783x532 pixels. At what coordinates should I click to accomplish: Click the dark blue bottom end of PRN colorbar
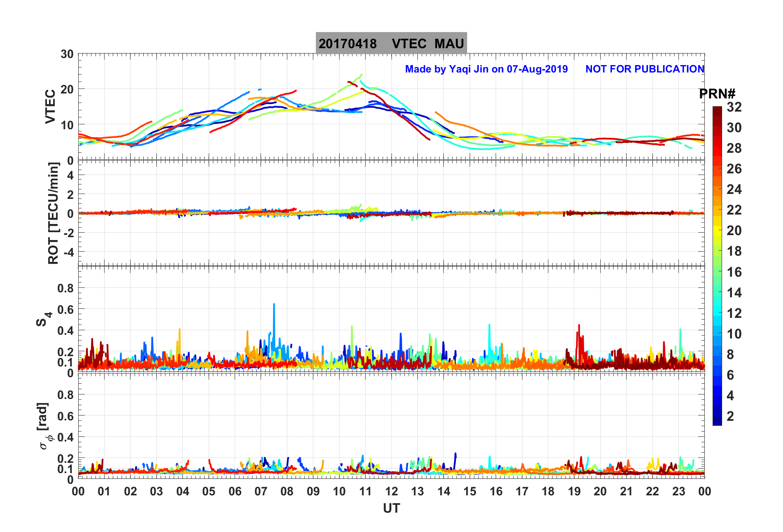click(x=717, y=422)
